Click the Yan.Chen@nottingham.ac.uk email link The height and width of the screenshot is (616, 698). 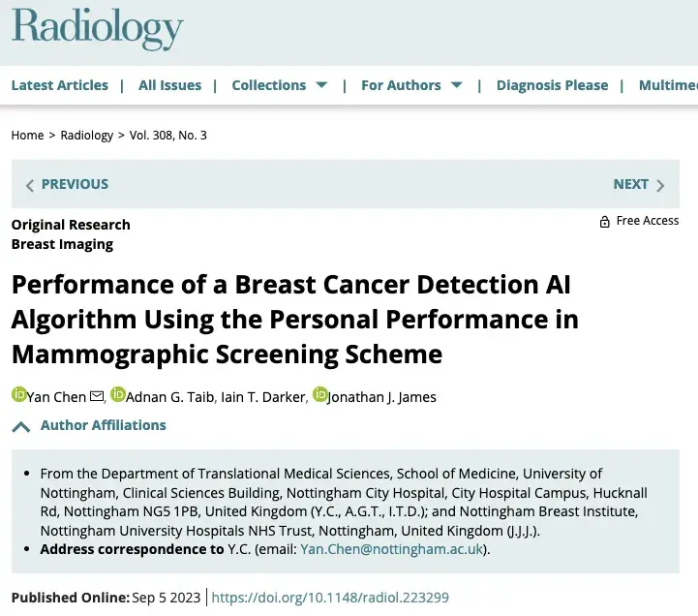tap(392, 549)
